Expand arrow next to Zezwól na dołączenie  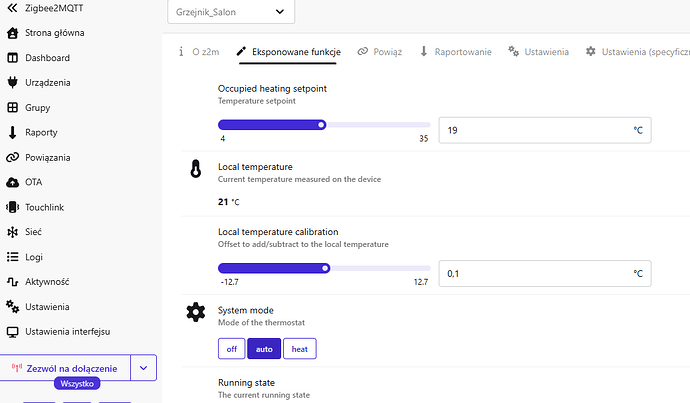click(143, 368)
